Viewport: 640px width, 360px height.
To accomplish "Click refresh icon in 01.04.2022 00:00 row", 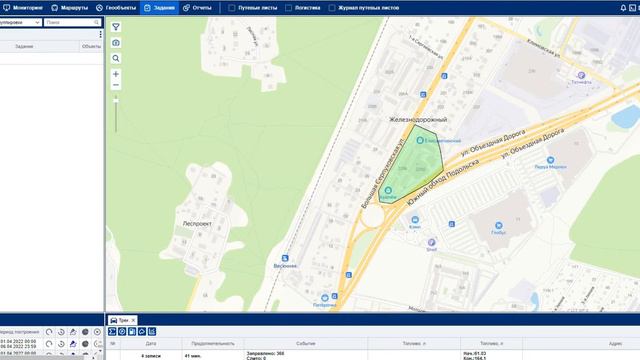I will click(49, 344).
